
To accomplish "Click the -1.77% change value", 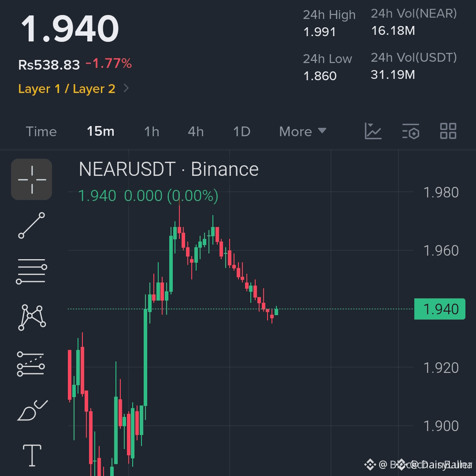I will 109,64.
